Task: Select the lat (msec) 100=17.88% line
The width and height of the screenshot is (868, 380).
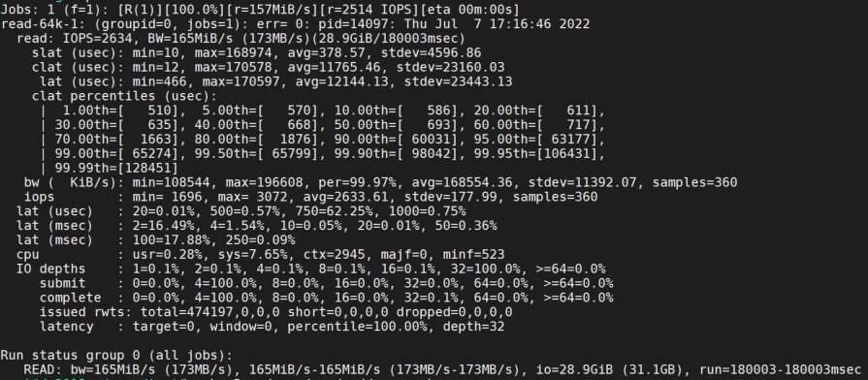Action: pyautogui.click(x=155, y=240)
